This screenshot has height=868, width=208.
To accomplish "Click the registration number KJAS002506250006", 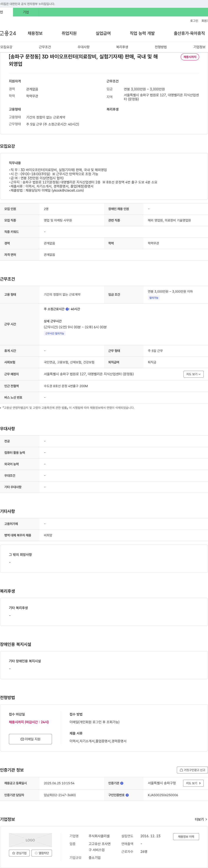I will point(163,795).
